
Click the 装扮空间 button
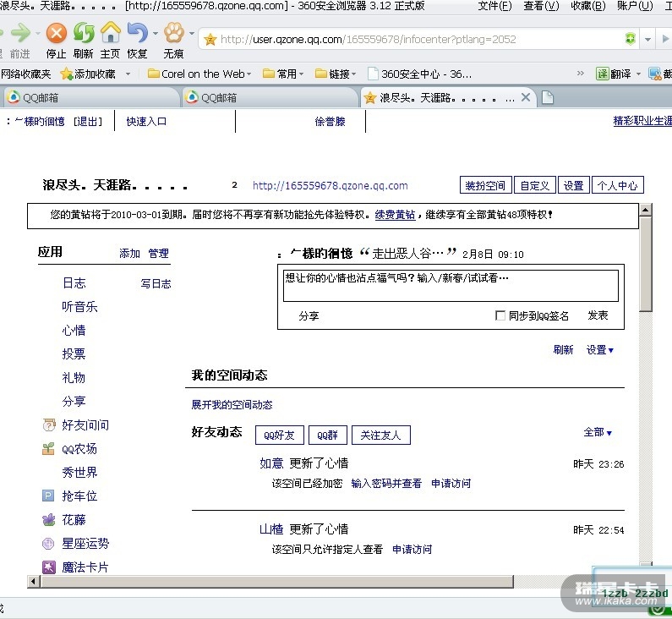485,185
